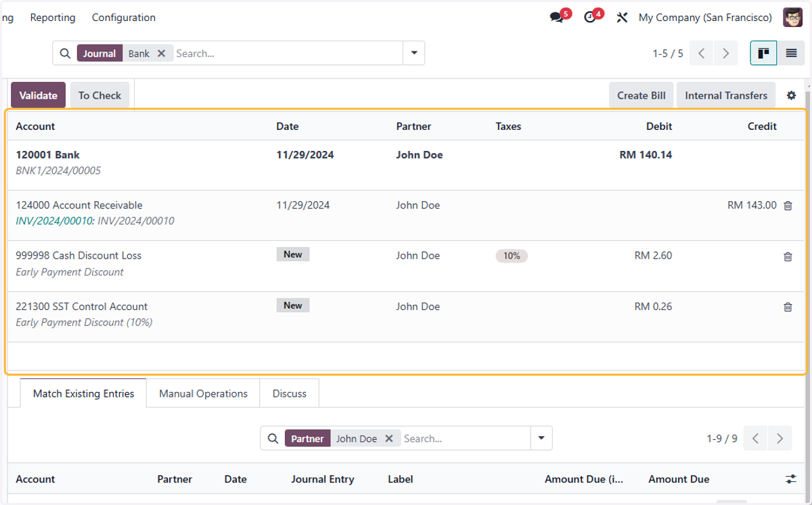Click the 10% tax tag
This screenshot has width=812, height=505.
512,256
